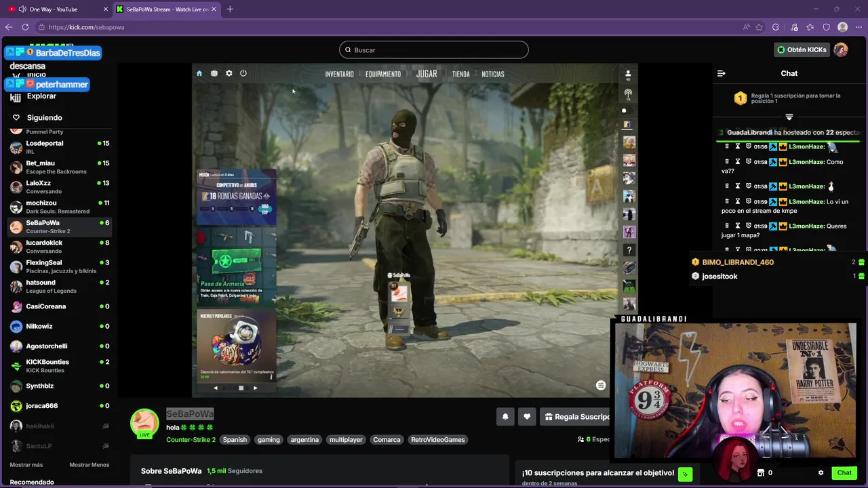Open browser extensions puzzle icon
The width and height of the screenshot is (868, 488).
coord(775,27)
